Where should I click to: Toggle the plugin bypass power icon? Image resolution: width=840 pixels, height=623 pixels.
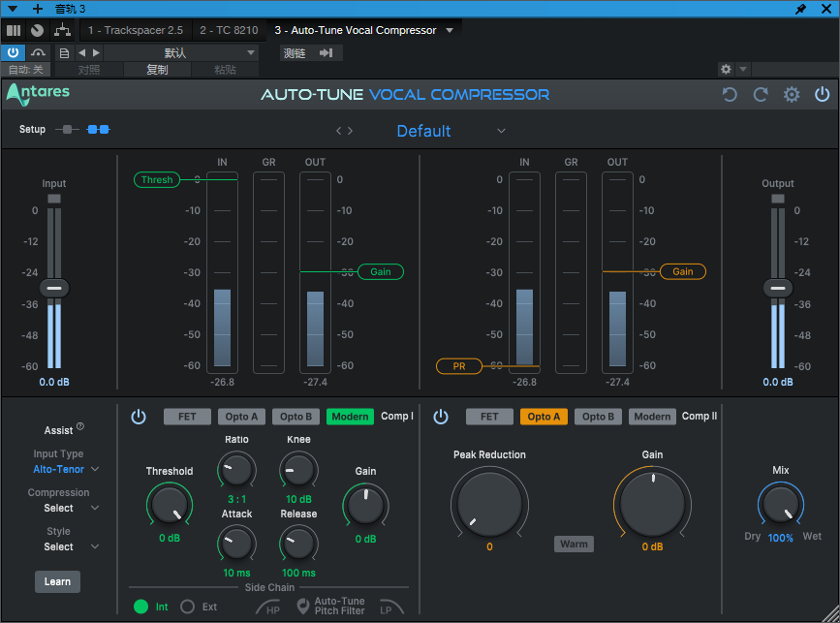[822, 95]
